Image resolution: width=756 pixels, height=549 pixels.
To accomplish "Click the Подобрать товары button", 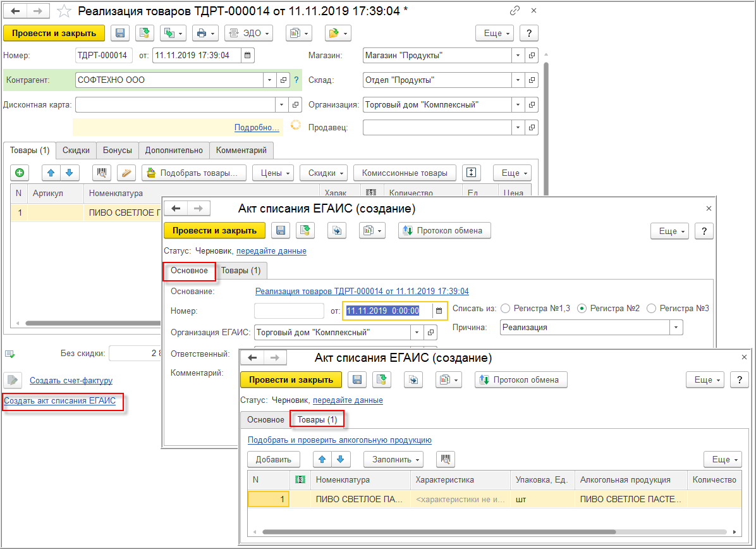I will pos(194,173).
